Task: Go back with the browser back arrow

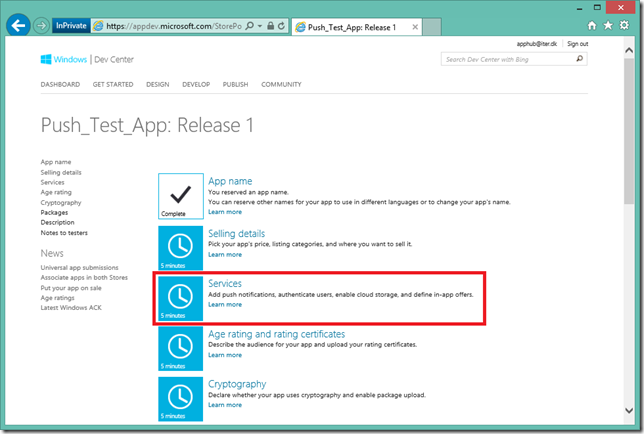Action: point(18,26)
